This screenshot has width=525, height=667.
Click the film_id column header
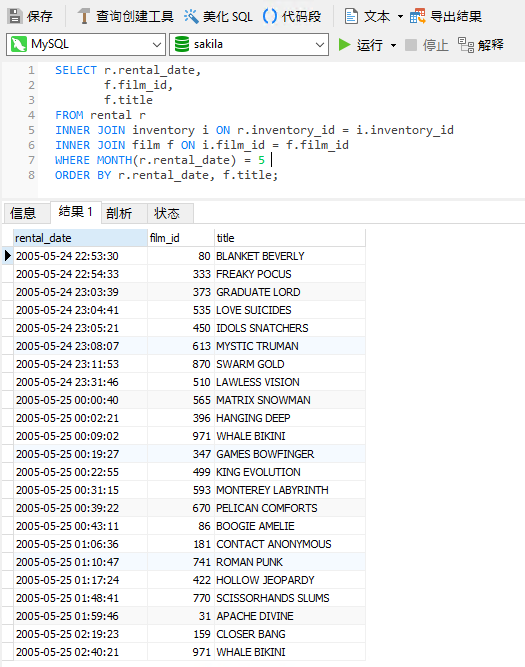tap(181, 238)
